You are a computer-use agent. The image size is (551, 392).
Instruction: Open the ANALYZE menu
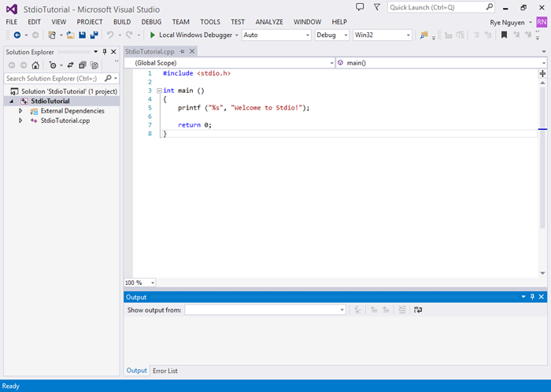coord(269,22)
